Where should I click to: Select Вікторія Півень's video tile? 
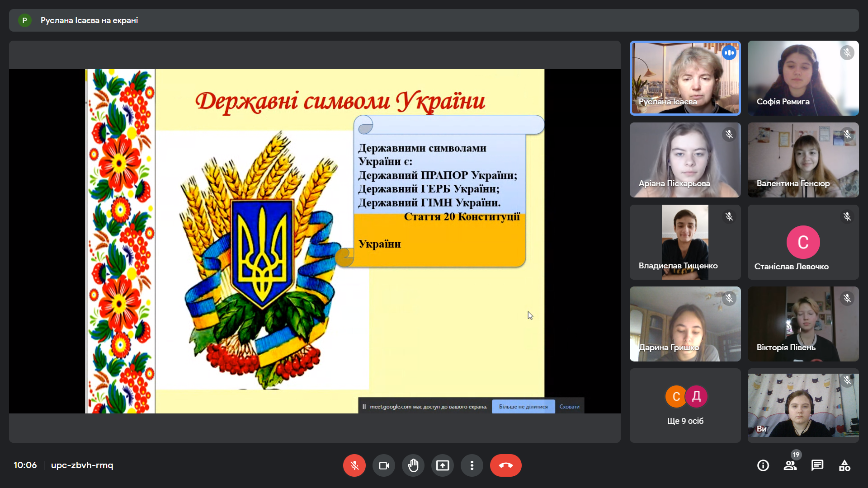(803, 324)
